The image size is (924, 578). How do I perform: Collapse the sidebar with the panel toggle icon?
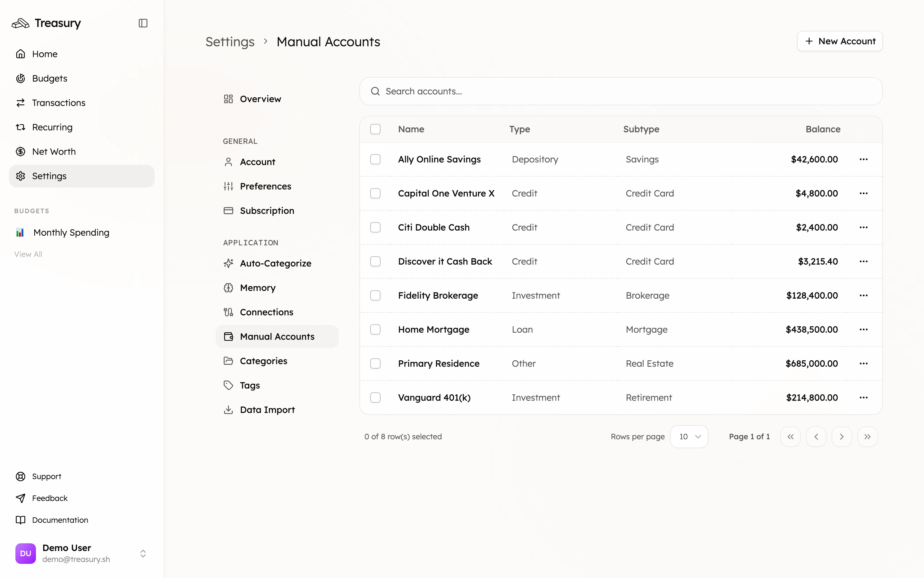[x=143, y=23]
